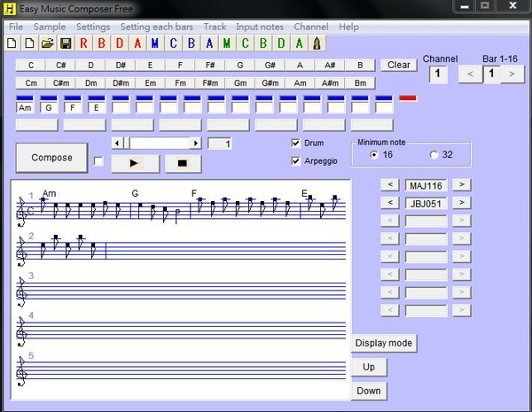
Task: Click the blue A toolbar icon
Action: pos(209,43)
